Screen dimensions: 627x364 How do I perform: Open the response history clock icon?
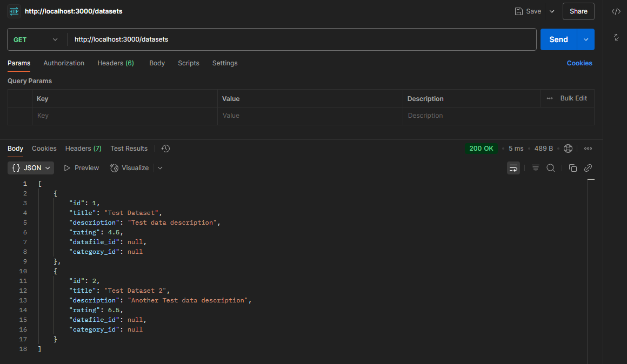165,149
